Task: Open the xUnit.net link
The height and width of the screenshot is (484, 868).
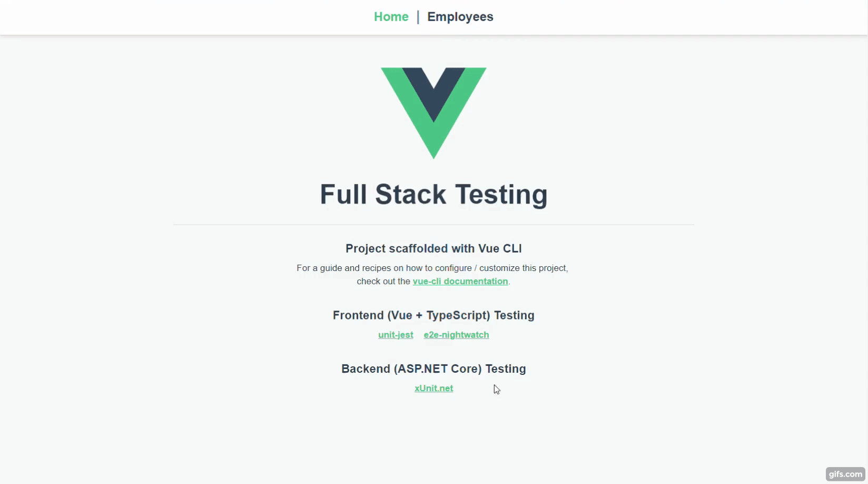Action: 433,388
